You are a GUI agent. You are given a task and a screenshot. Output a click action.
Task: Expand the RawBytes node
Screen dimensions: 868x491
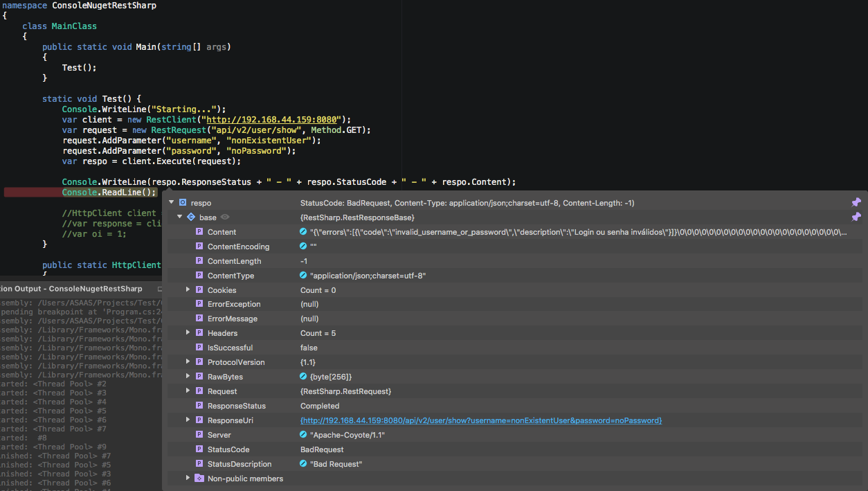pyautogui.click(x=188, y=376)
